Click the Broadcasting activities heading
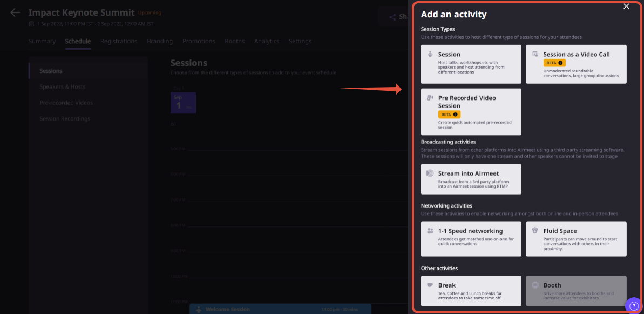This screenshot has width=644, height=314. coord(448,142)
